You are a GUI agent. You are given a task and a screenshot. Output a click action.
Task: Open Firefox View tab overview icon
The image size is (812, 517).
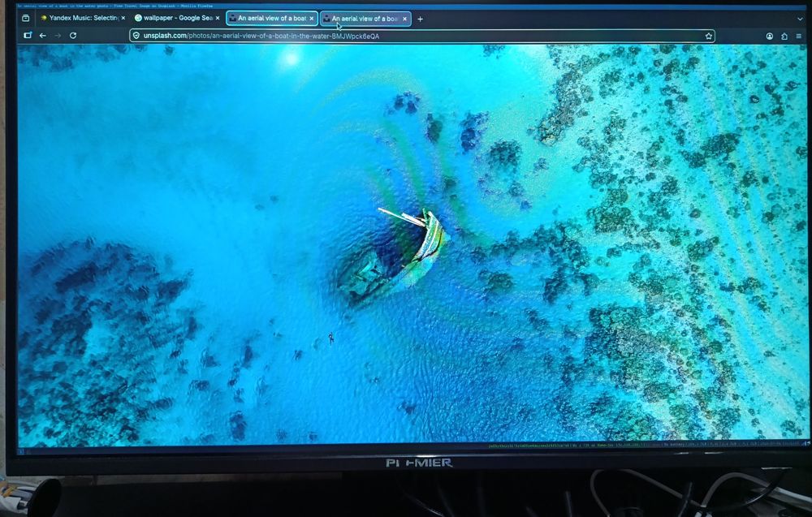click(x=26, y=18)
